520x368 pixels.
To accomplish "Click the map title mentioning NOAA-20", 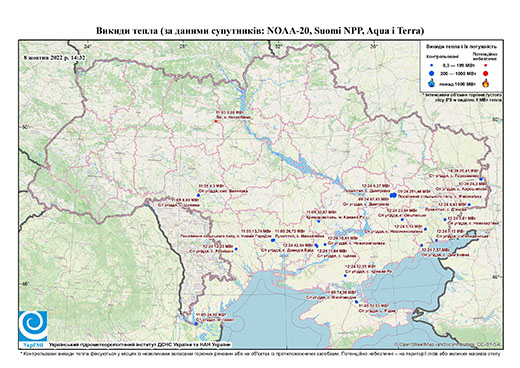I will click(260, 31).
